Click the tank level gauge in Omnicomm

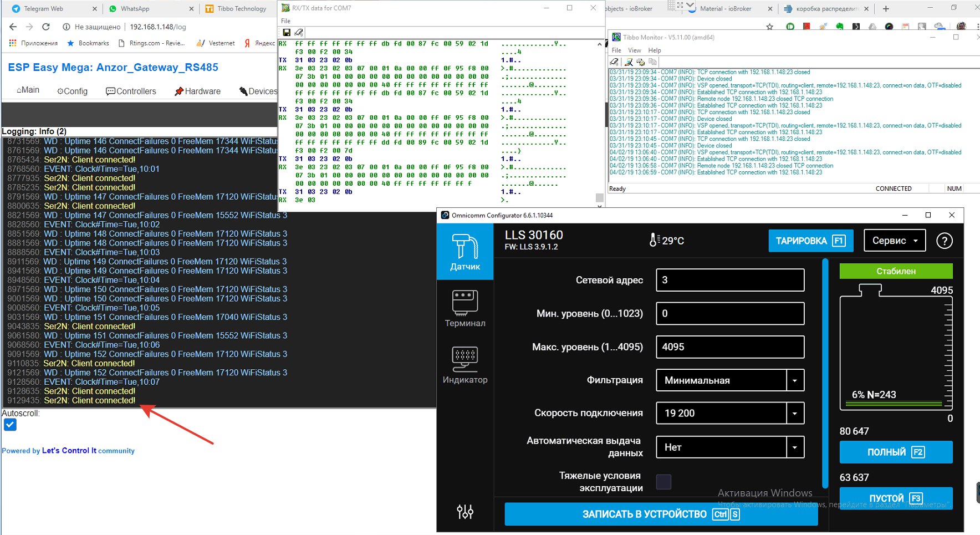(896, 347)
